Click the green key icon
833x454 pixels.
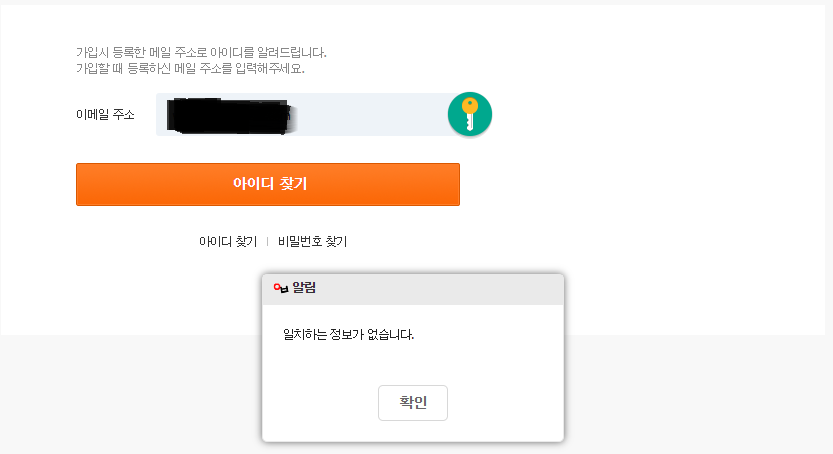tap(469, 114)
